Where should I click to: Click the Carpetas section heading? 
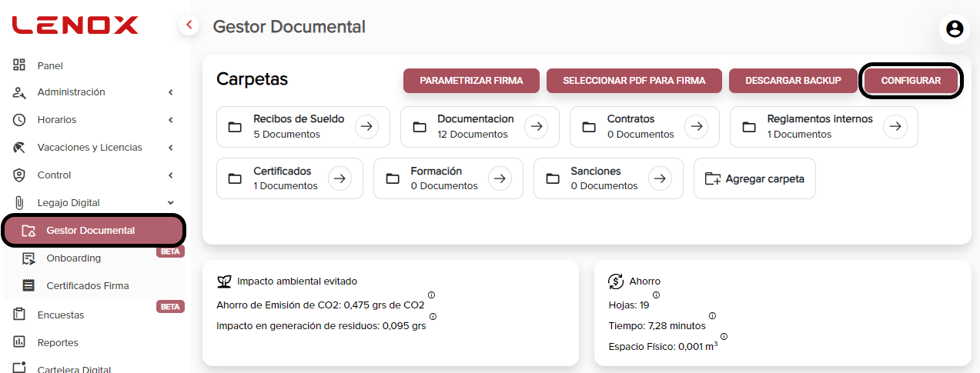[252, 79]
